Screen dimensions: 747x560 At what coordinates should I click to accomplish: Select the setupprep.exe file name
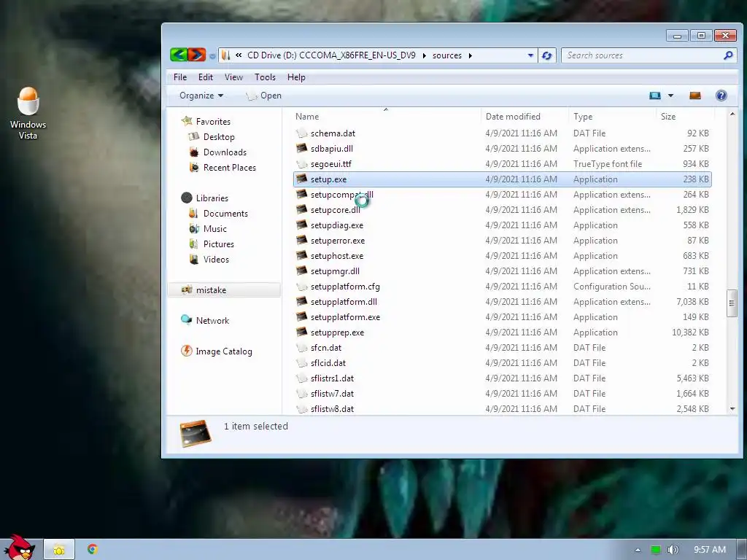pos(337,332)
